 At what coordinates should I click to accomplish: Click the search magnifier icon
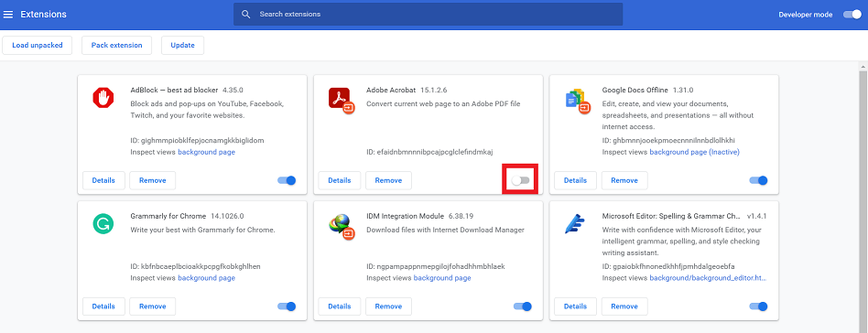246,15
